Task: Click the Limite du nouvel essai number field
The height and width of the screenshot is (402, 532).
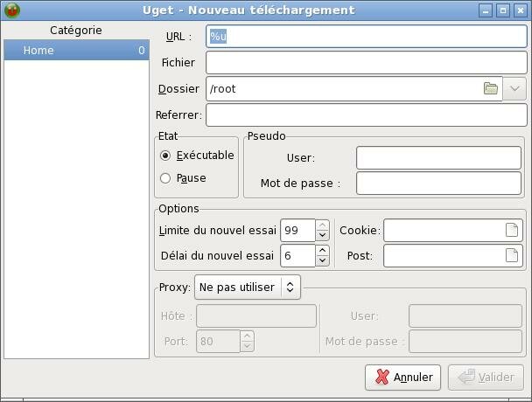Action: 297,230
